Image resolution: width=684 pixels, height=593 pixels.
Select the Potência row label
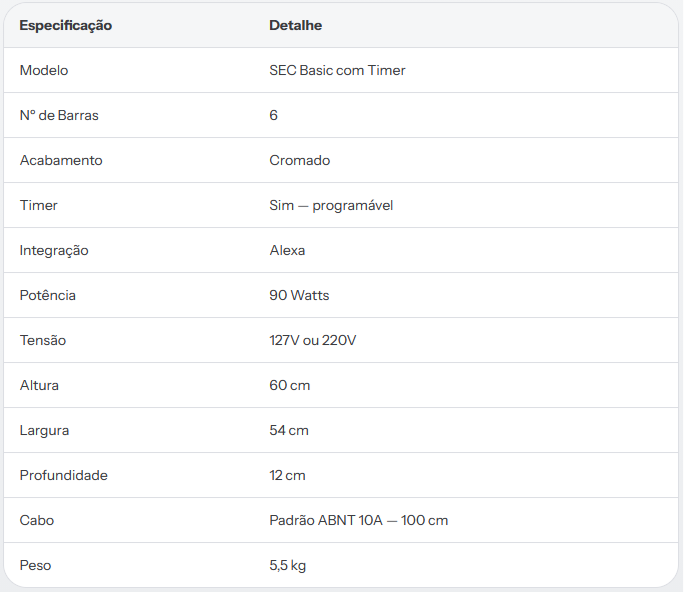pyautogui.click(x=48, y=295)
